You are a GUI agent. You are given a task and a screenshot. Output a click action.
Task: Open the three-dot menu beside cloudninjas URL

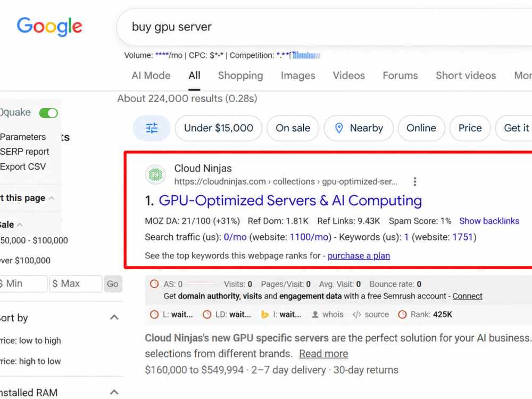tap(414, 181)
